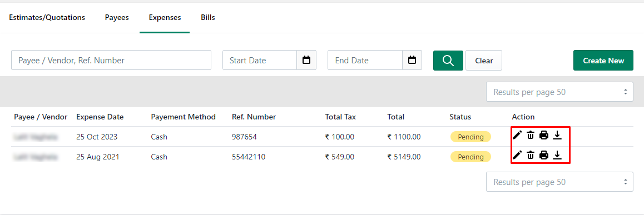Open the Start Date calendar picker

[306, 61]
